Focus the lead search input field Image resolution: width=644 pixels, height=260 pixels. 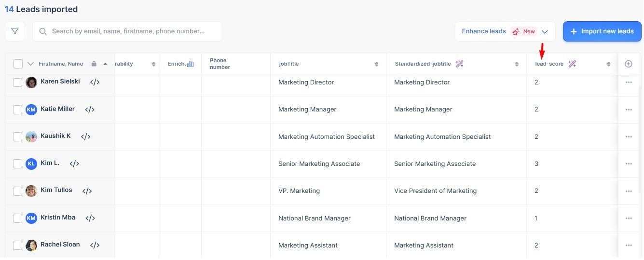[128, 31]
